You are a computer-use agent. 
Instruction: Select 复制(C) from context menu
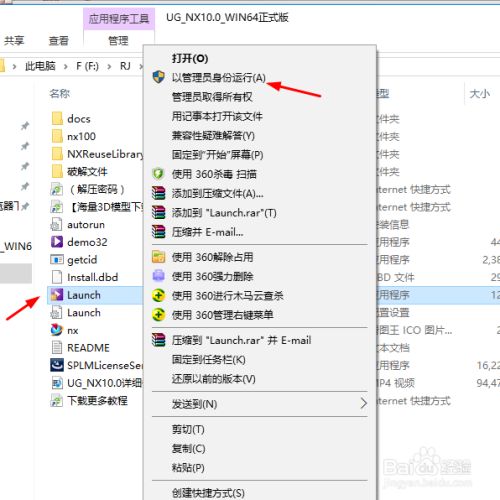[x=188, y=448]
